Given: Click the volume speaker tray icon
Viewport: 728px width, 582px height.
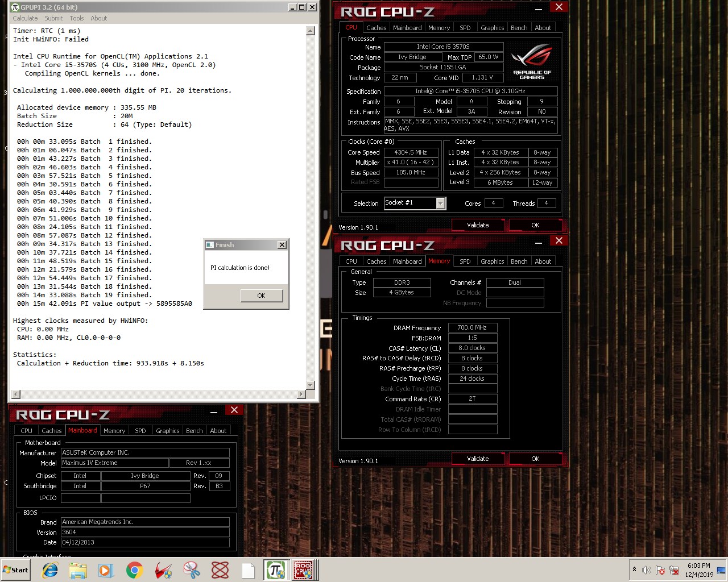Looking at the screenshot, I should [x=647, y=570].
